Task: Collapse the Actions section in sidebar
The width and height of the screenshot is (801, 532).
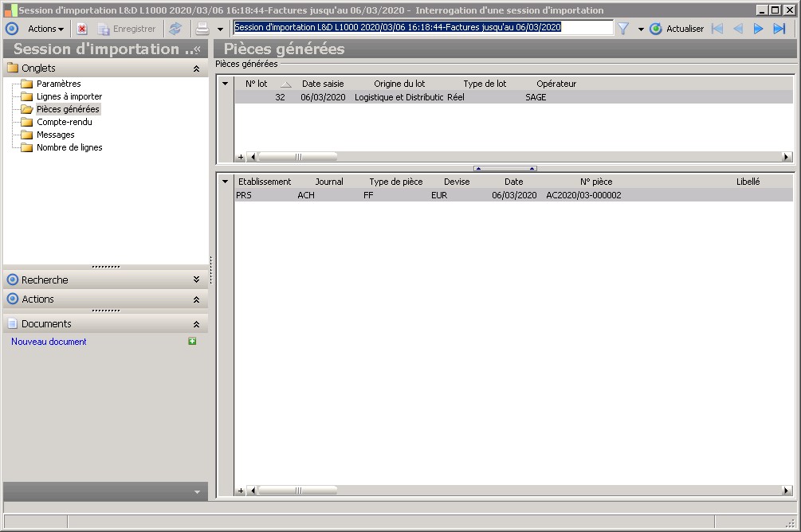Action: point(196,299)
